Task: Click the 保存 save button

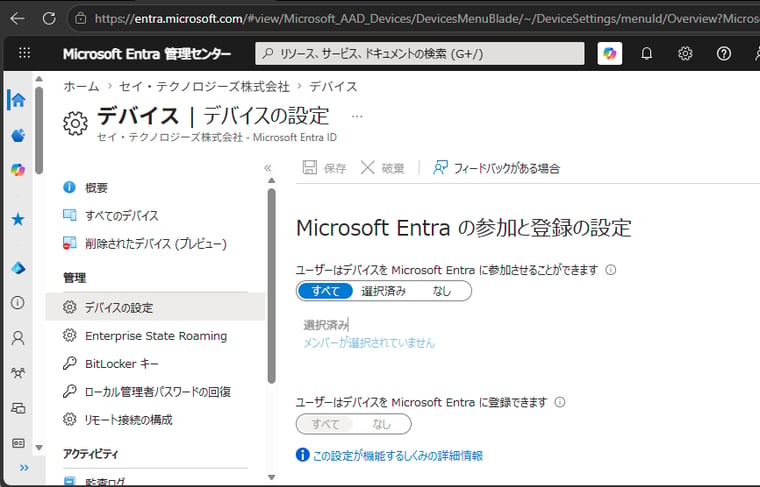Action: click(x=324, y=168)
